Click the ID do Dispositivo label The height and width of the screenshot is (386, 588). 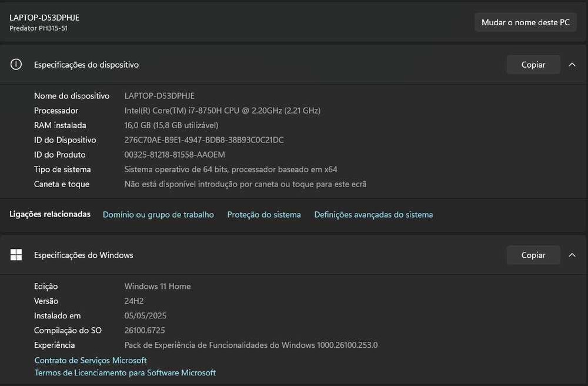pos(65,139)
